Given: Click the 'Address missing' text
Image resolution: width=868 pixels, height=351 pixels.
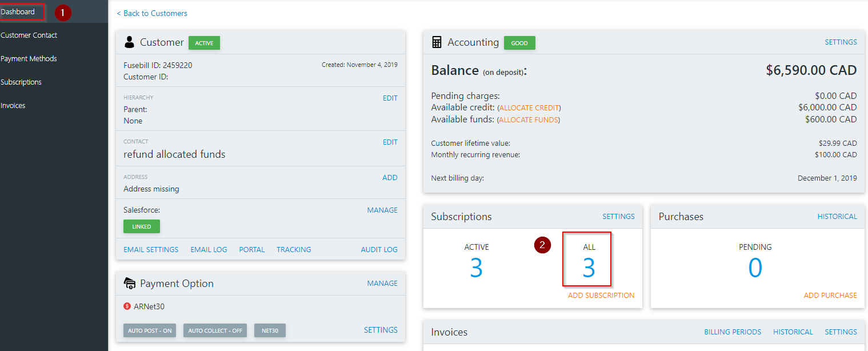Looking at the screenshot, I should [x=151, y=189].
